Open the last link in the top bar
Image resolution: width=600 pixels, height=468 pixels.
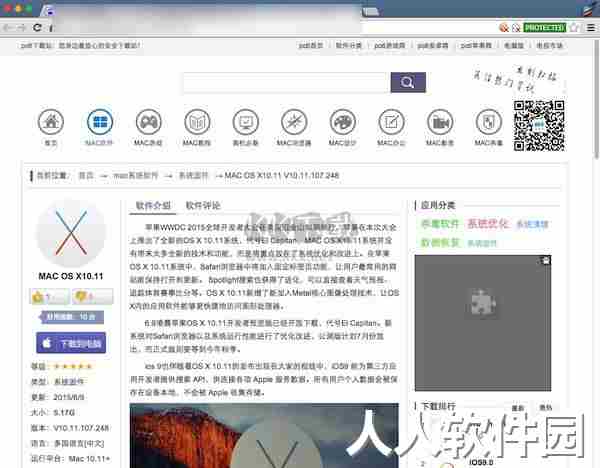pyautogui.click(x=549, y=46)
